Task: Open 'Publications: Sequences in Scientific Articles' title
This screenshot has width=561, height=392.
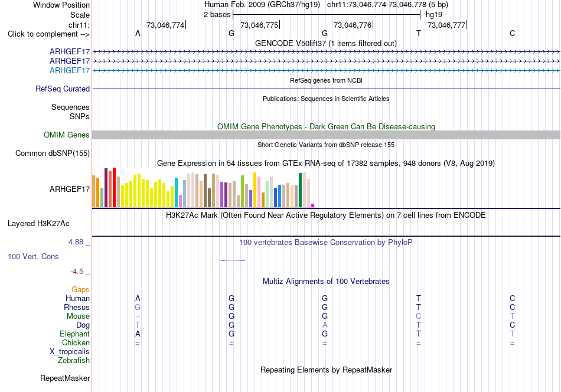Action: pyautogui.click(x=326, y=99)
